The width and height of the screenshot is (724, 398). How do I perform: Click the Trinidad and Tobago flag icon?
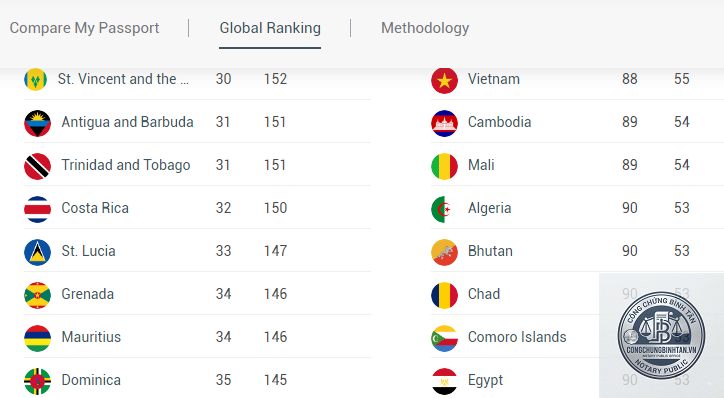37,166
